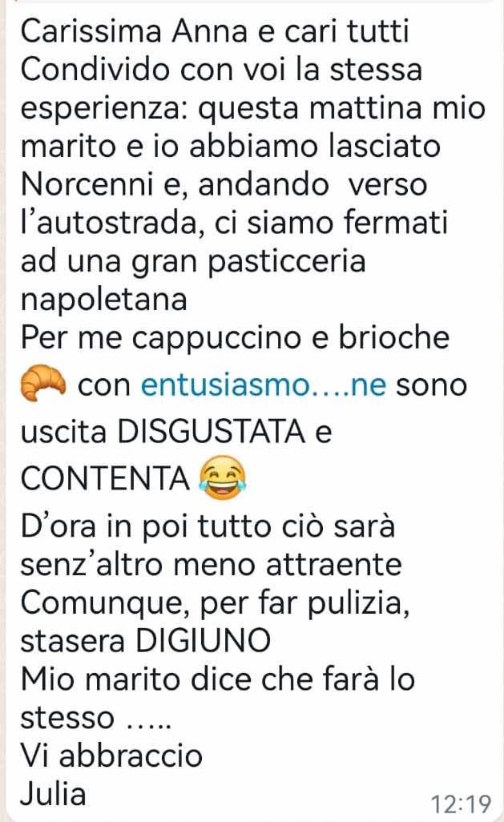Click the "Vi abbraccio" closing line
The width and height of the screenshot is (504, 822).
click(111, 756)
